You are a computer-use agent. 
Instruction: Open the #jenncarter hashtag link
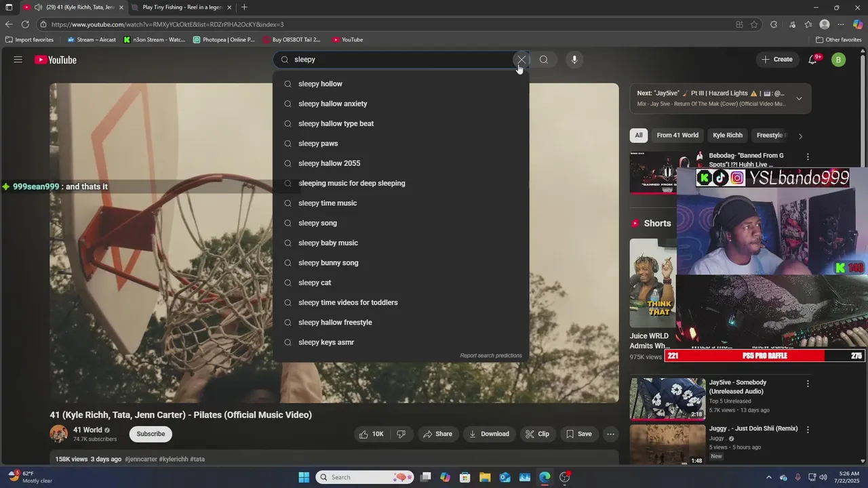[141, 460]
